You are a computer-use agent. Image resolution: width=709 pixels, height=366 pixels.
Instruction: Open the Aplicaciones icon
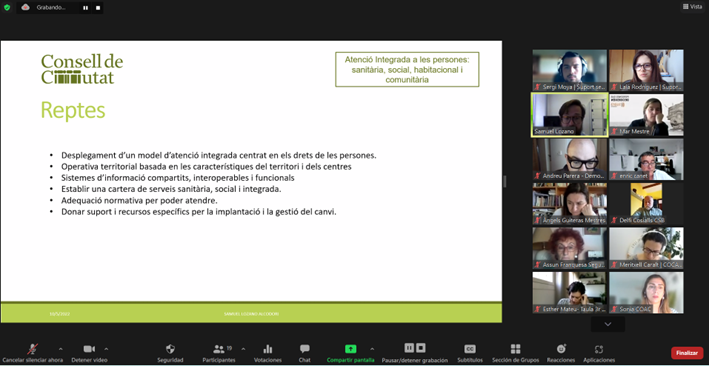coord(599,349)
